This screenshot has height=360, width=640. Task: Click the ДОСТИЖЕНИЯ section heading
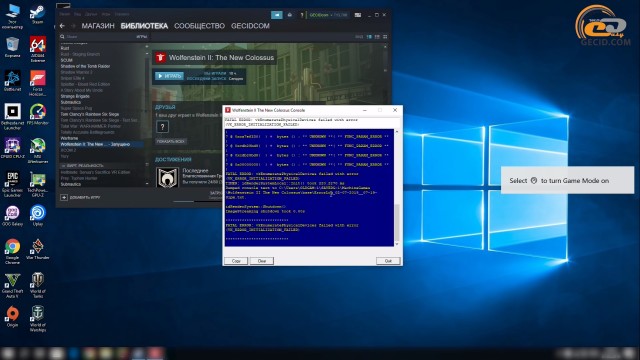tap(173, 160)
